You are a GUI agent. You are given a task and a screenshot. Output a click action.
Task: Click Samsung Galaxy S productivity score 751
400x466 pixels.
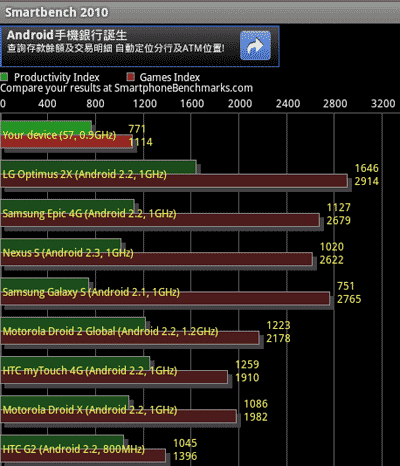pyautogui.click(x=346, y=286)
